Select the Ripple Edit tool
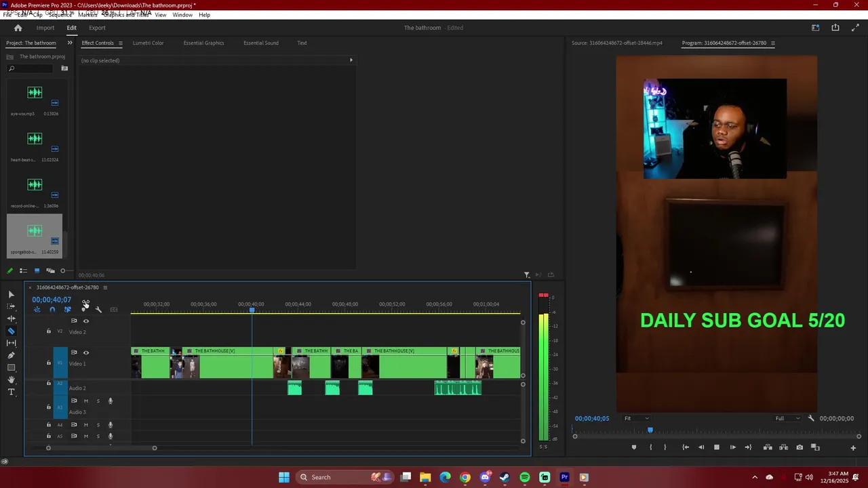Screen dimensions: 868x488 tap(11, 319)
